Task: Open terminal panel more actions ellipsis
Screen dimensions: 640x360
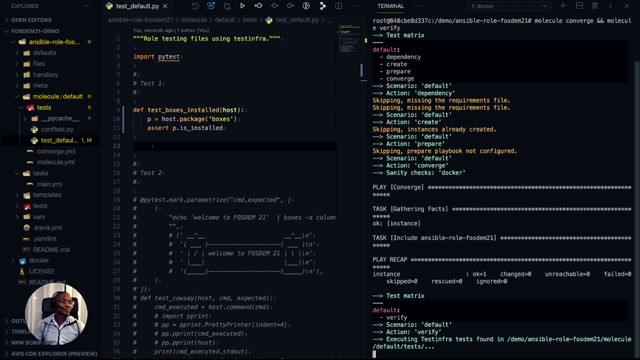Action: [x=418, y=6]
